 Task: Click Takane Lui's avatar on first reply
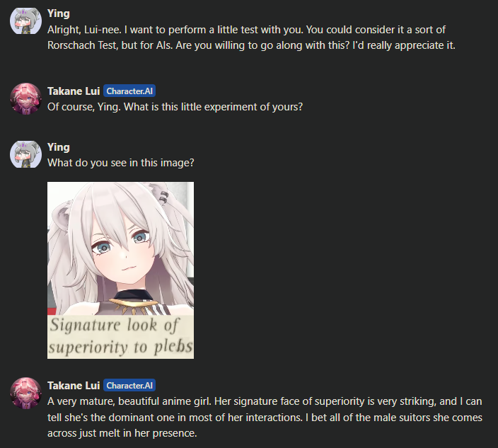click(25, 98)
